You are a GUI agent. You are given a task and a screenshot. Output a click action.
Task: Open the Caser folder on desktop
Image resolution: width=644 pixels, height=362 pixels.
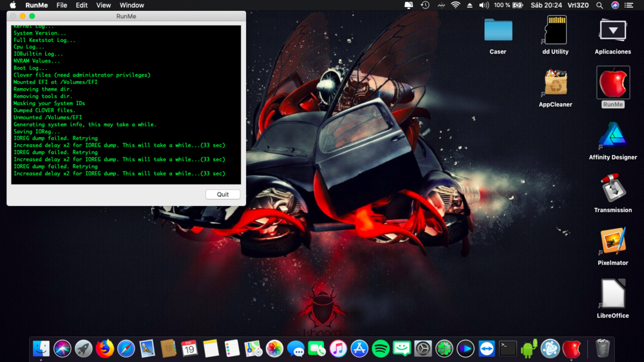(498, 31)
